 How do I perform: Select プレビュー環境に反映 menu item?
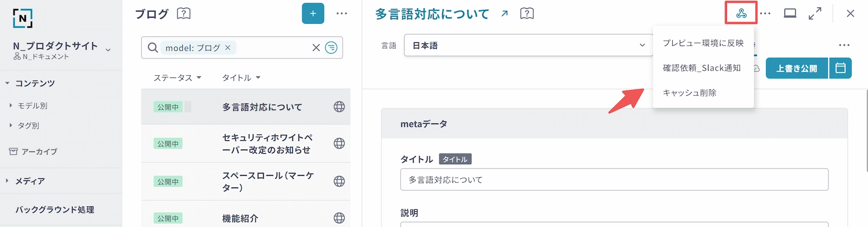(x=703, y=43)
